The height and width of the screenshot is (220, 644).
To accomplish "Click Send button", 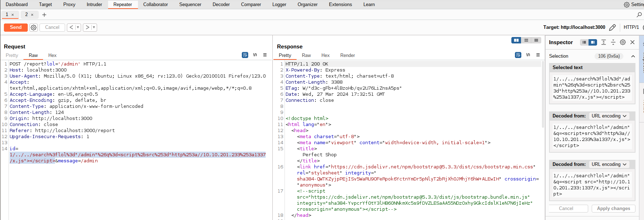I will click(x=16, y=27).
